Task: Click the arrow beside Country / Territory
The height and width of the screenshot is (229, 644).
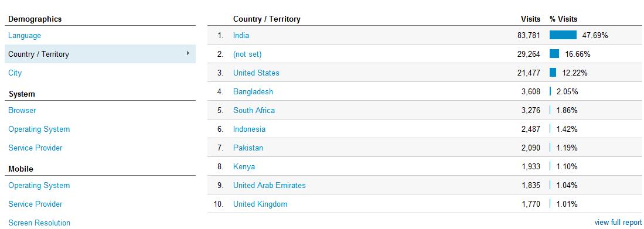Action: click(x=188, y=53)
